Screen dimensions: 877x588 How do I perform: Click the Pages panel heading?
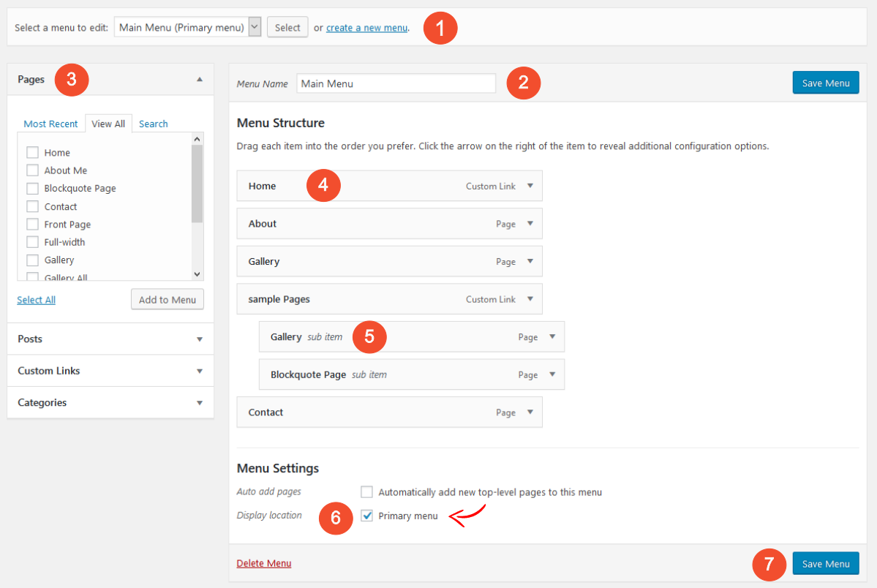31,80
